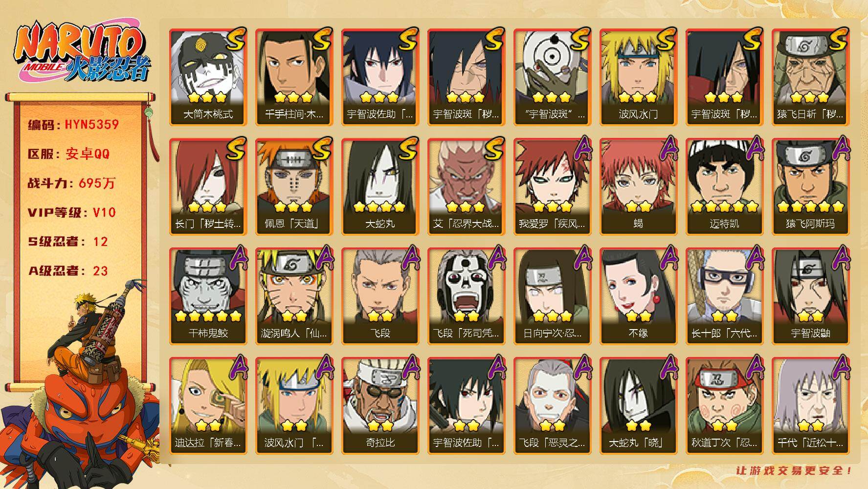Select the 大筒木桃式 ninja card

(208, 77)
